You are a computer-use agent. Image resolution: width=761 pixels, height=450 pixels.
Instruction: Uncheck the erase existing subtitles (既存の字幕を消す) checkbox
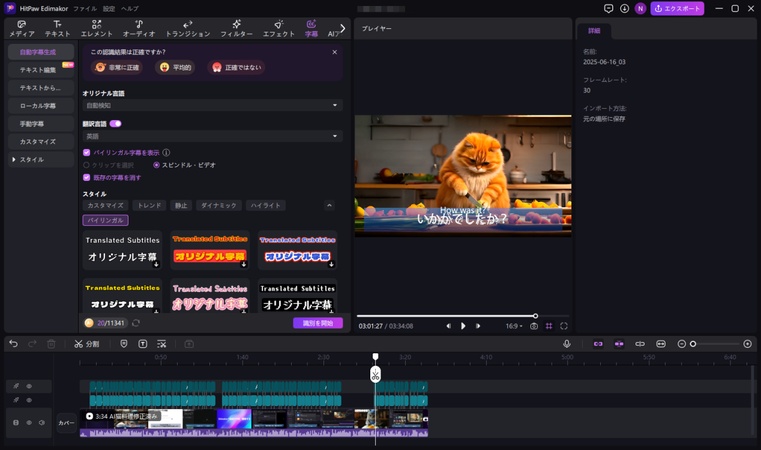coord(87,177)
